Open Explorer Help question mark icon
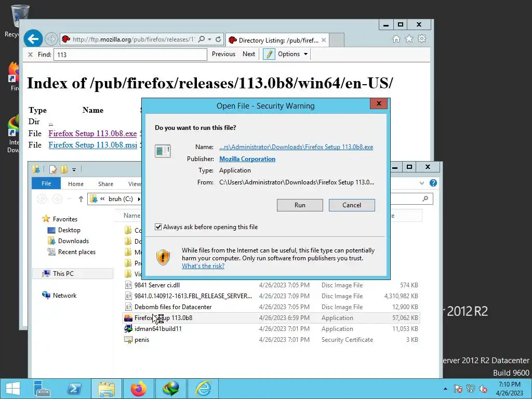Image resolution: width=532 pixels, height=399 pixels. 433,183
